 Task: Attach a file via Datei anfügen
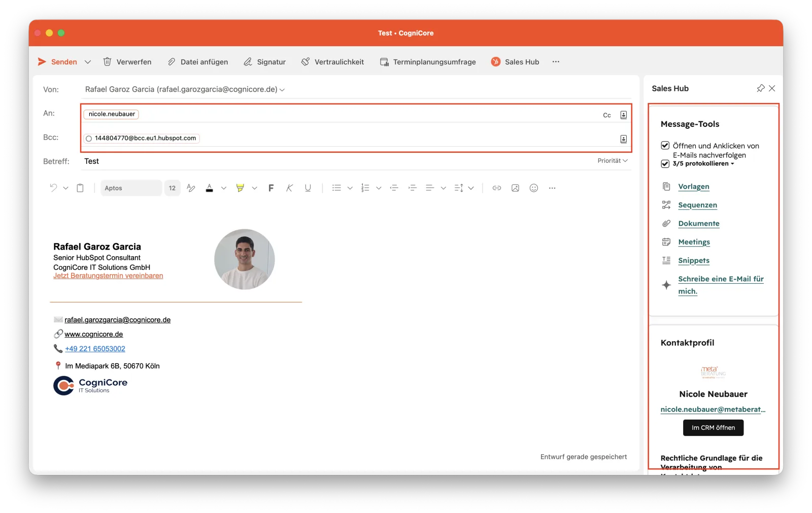tap(197, 62)
